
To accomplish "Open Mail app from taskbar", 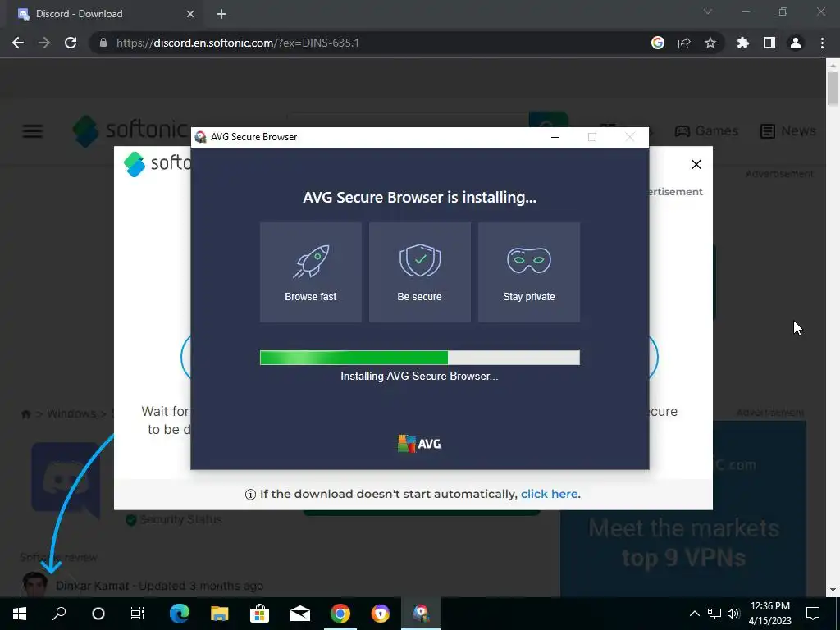I will point(300,614).
